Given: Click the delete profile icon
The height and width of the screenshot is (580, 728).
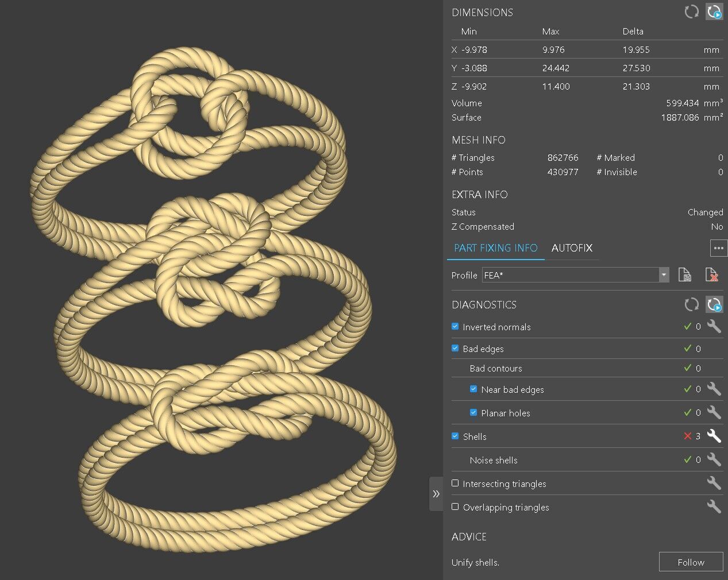Looking at the screenshot, I should [711, 274].
